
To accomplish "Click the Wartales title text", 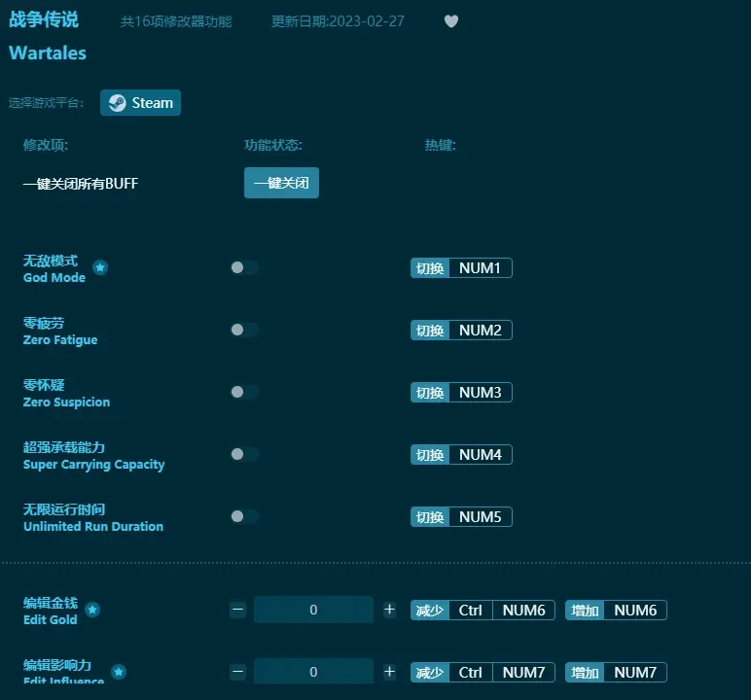I will click(48, 52).
